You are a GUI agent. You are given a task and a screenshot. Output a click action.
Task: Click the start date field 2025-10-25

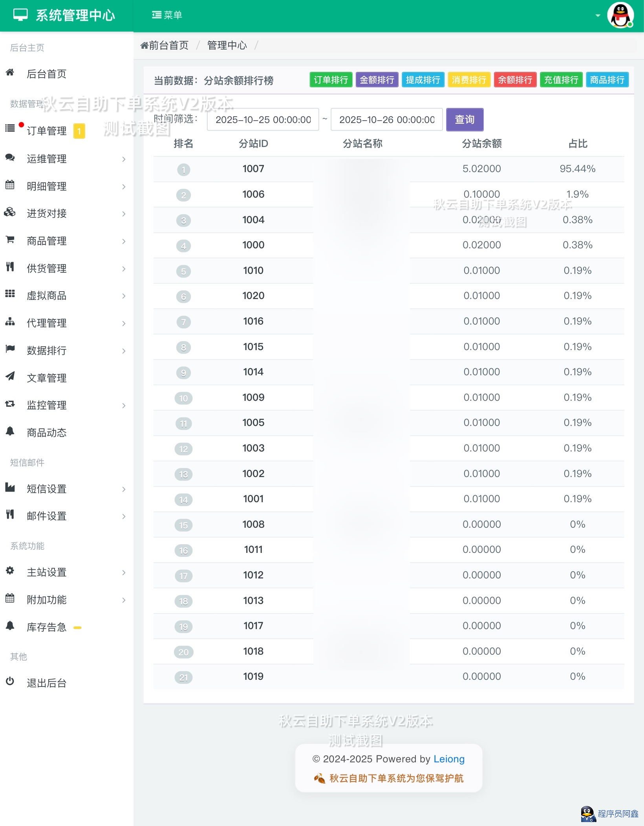[263, 119]
